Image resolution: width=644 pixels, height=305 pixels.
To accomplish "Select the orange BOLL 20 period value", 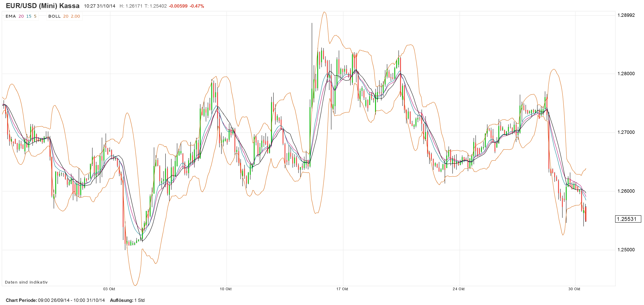I will point(66,16).
